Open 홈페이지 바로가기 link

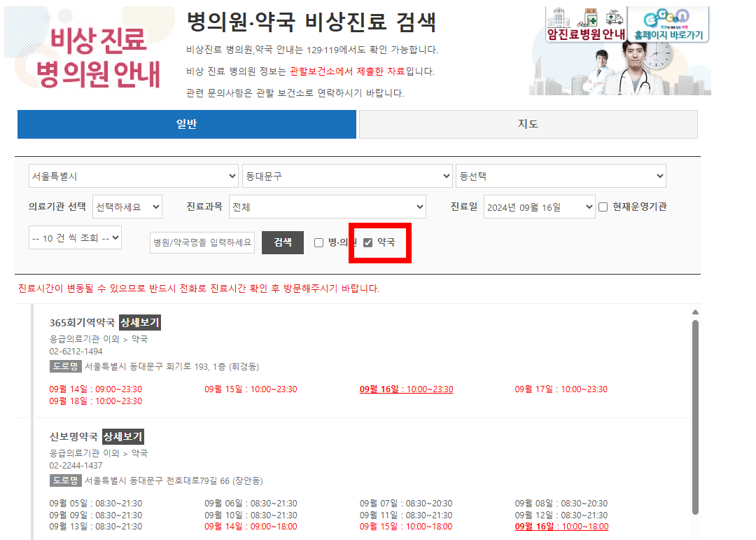[669, 34]
